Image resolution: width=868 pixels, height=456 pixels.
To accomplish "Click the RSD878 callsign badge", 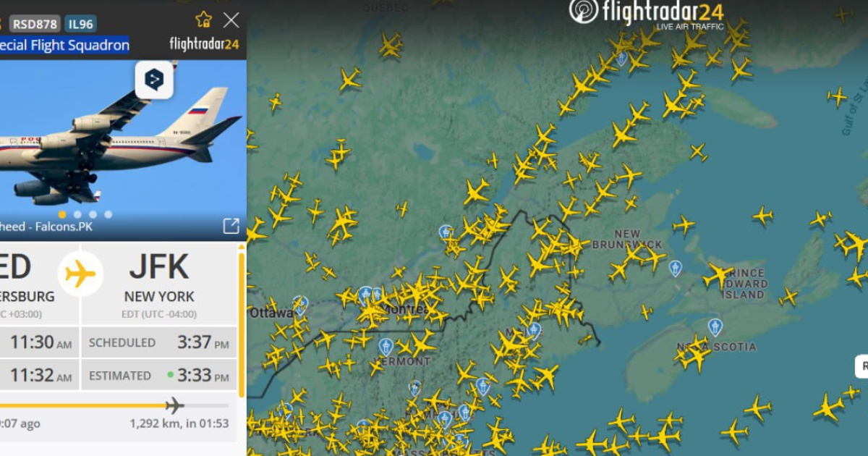I will 35,24.
